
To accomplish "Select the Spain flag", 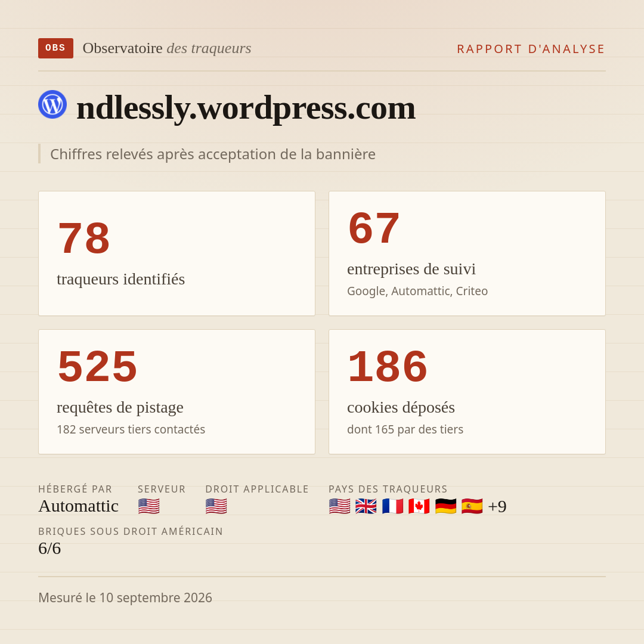I will pos(472,506).
